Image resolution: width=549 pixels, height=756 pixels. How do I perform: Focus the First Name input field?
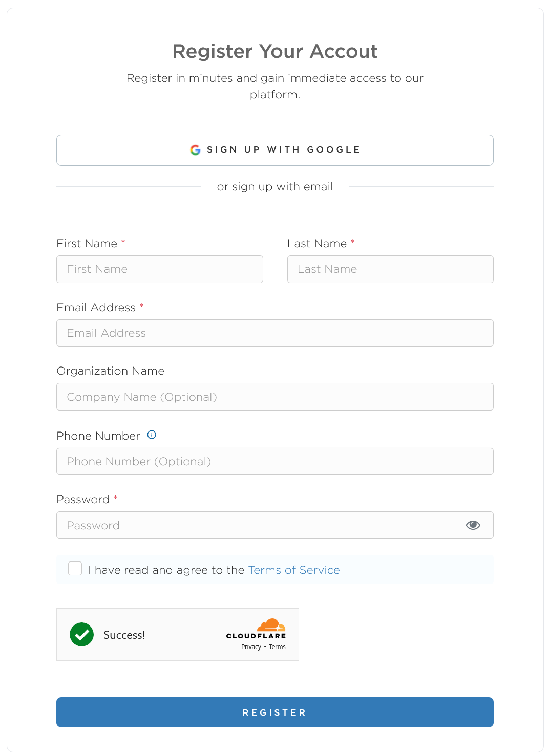tap(159, 269)
